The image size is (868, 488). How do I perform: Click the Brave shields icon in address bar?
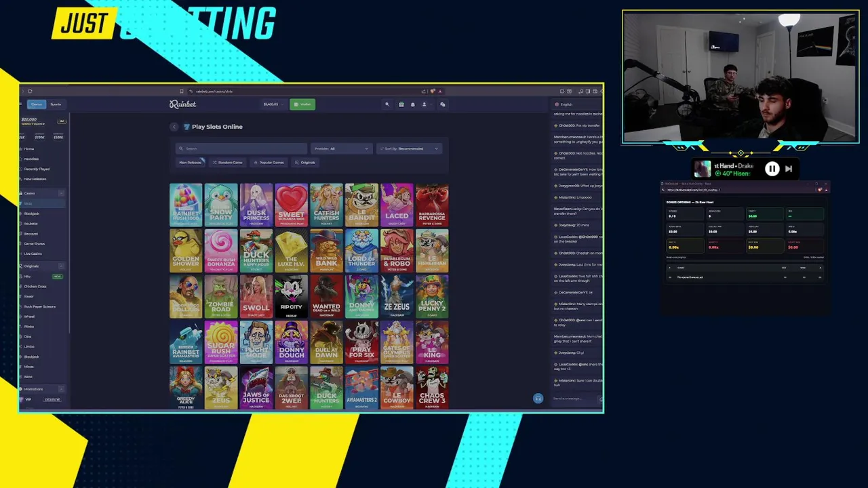click(x=432, y=91)
